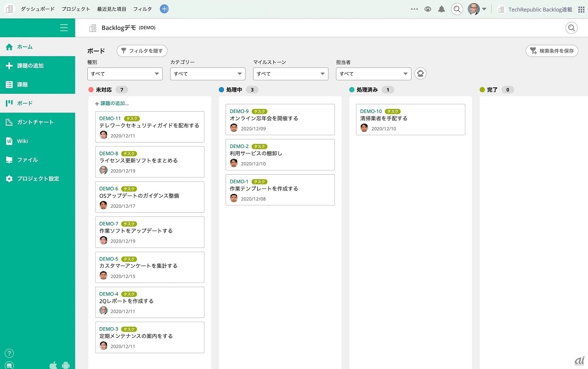
Task: Open ダッシュボード in top navigation
Action: [x=38, y=9]
